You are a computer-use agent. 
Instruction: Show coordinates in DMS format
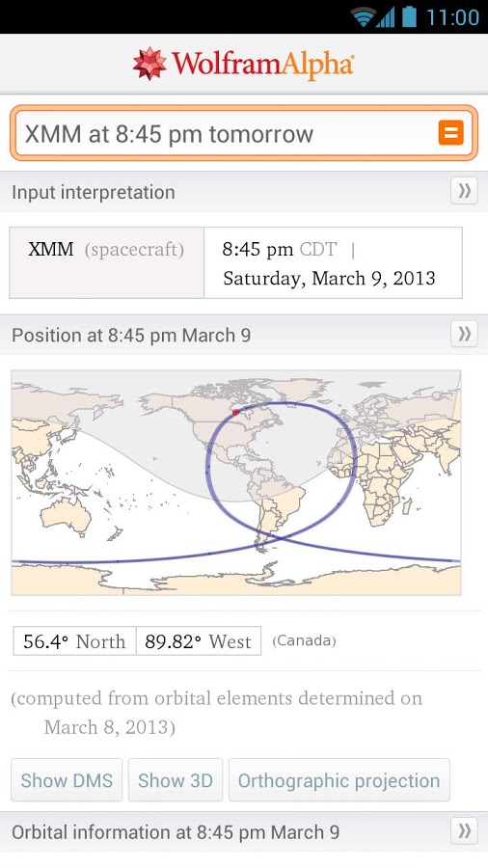point(67,780)
